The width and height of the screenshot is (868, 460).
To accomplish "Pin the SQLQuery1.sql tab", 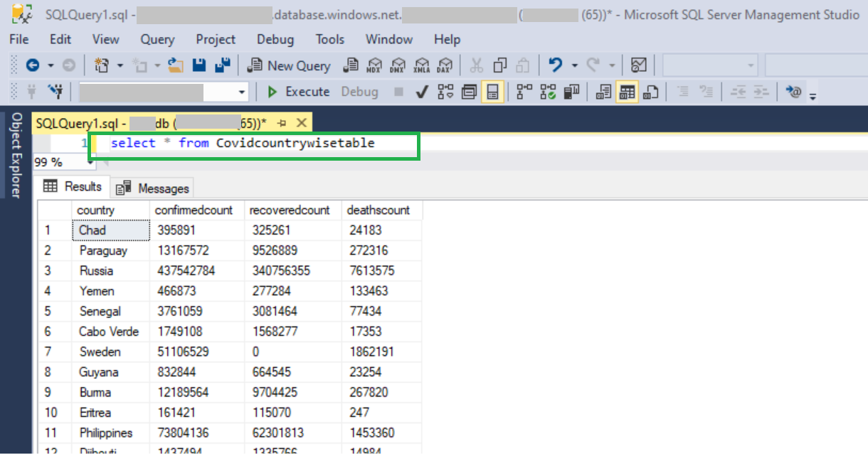I will point(282,123).
